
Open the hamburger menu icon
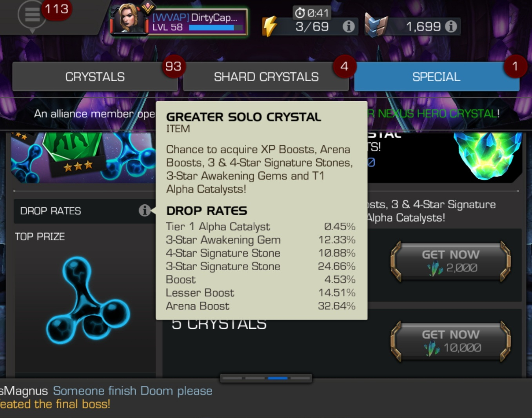coord(32,15)
